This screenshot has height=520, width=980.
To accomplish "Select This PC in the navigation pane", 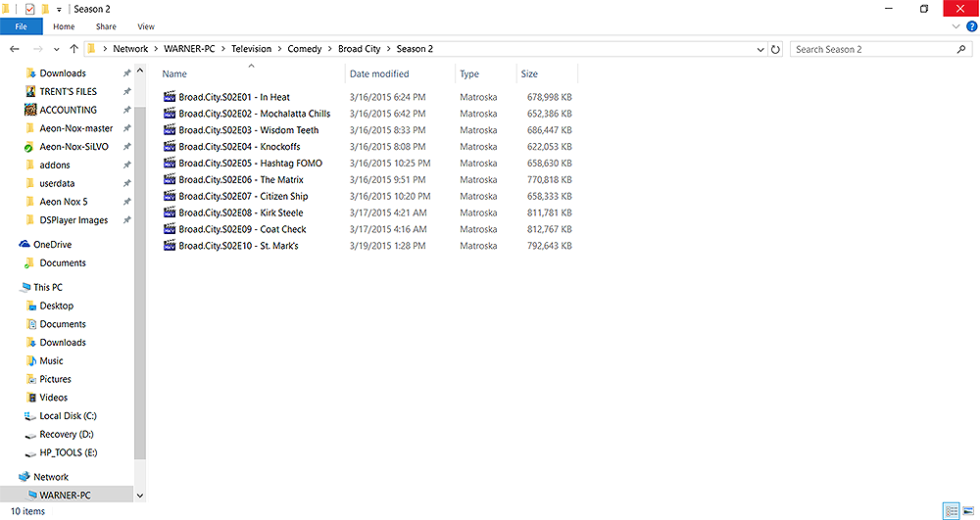I will tap(47, 287).
